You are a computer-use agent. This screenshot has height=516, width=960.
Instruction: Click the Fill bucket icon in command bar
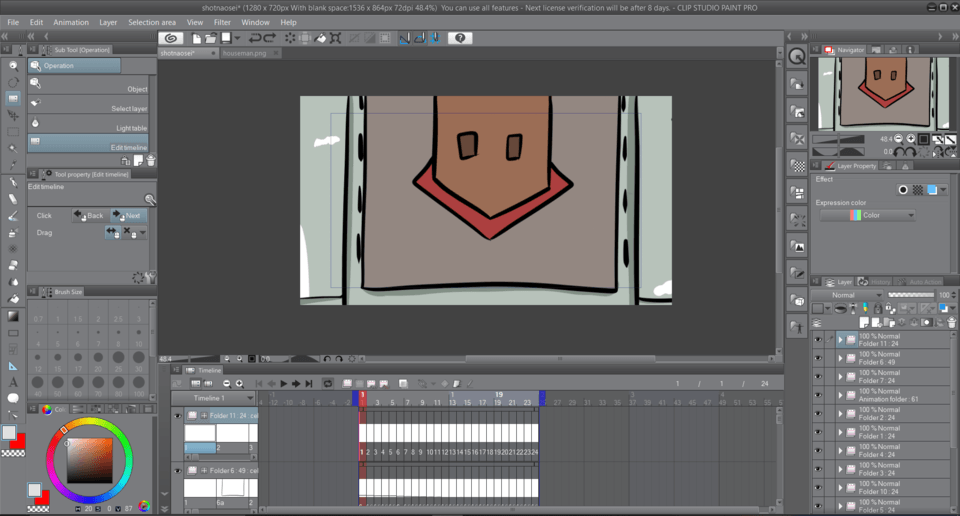pyautogui.click(x=320, y=38)
